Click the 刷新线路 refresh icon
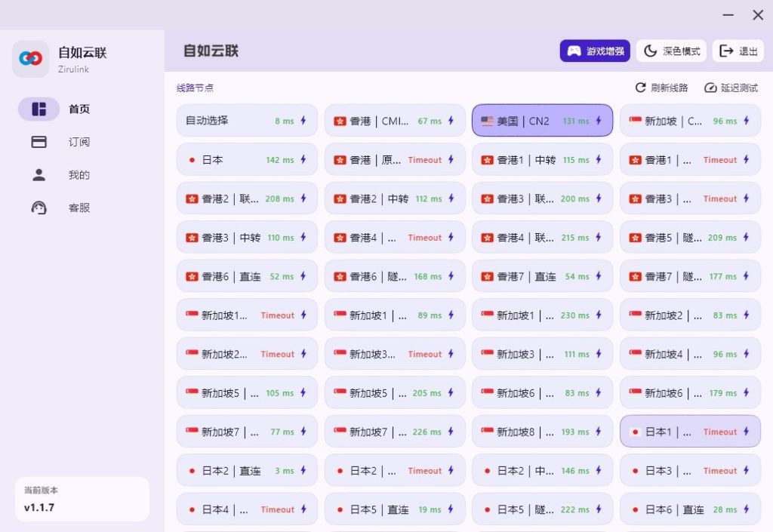Viewport: 773px width, 532px height. pos(641,88)
